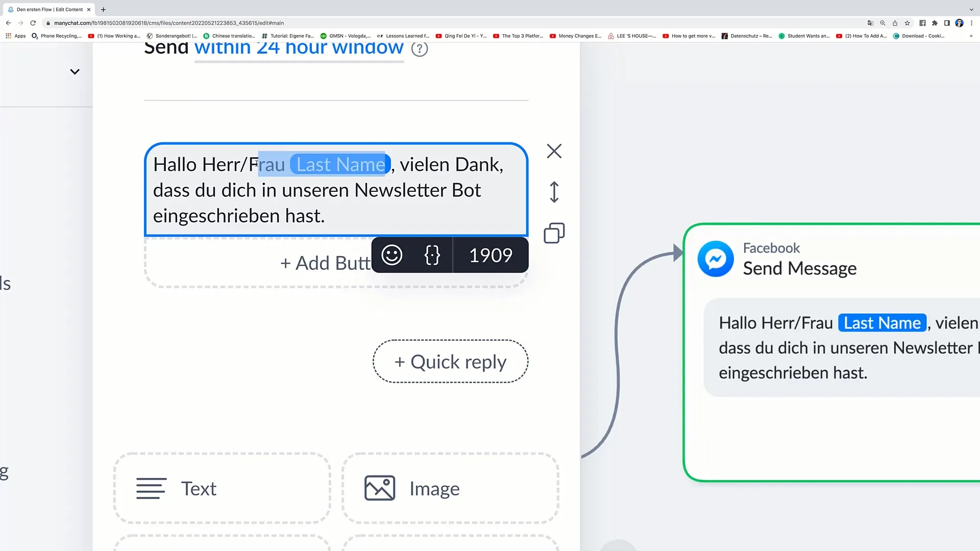
Task: Click the dropdown chevron for 24-hour window
Action: pyautogui.click(x=75, y=71)
